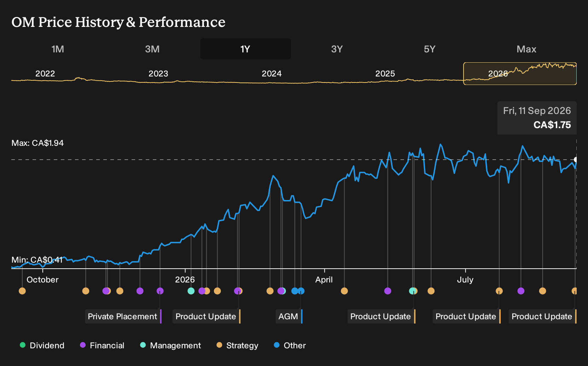Click the "Min: CA$0.41" label
Screen dimensions: 588x366
(x=37, y=260)
